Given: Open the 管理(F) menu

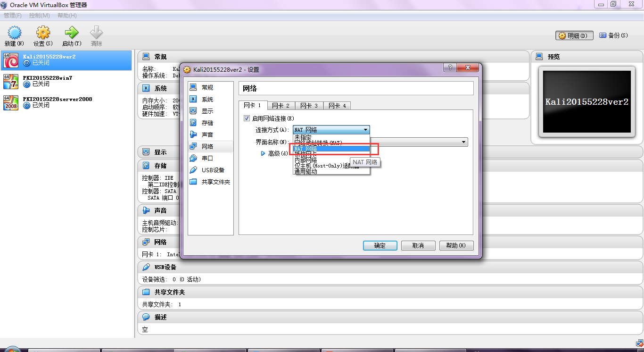Looking at the screenshot, I should [13, 16].
